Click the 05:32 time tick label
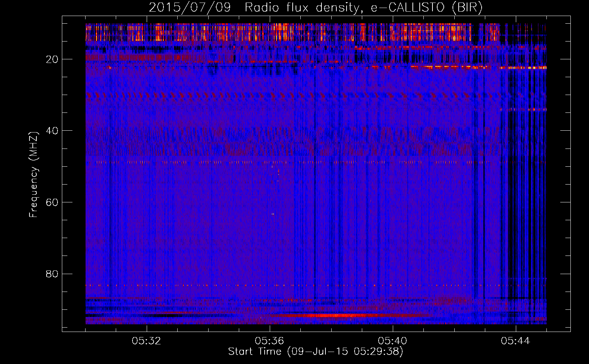 pyautogui.click(x=147, y=341)
